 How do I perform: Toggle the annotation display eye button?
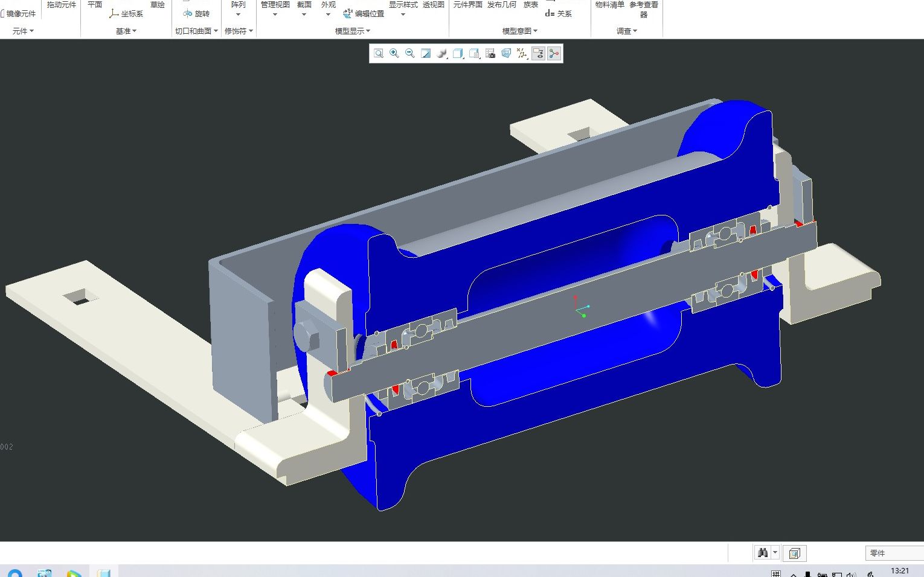coord(538,54)
